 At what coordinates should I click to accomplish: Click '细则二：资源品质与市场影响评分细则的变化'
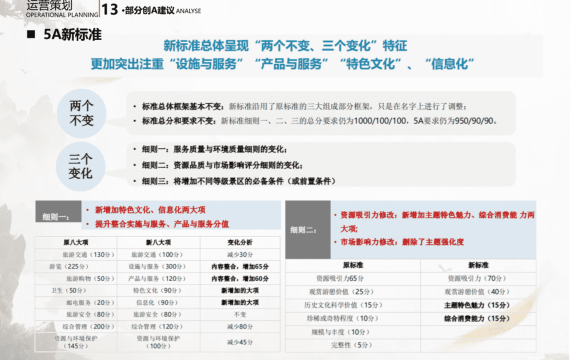pos(222,165)
